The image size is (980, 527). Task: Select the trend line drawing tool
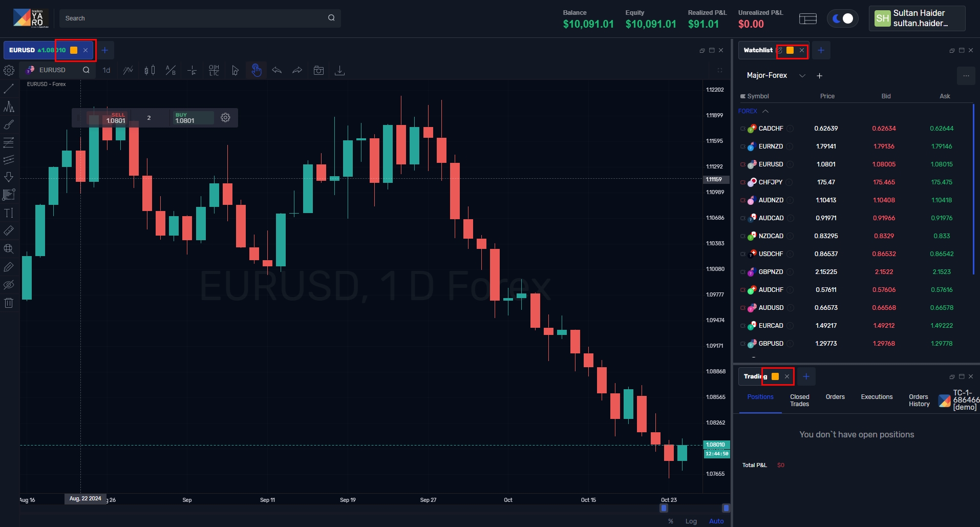[9, 89]
